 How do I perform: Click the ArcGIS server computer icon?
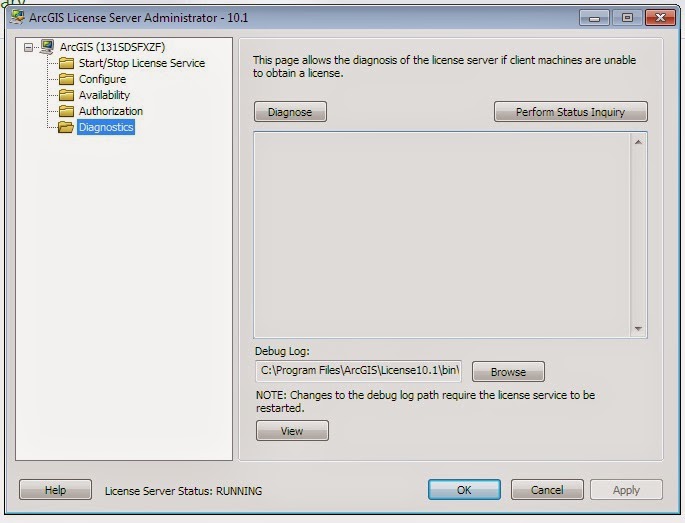pos(47,47)
